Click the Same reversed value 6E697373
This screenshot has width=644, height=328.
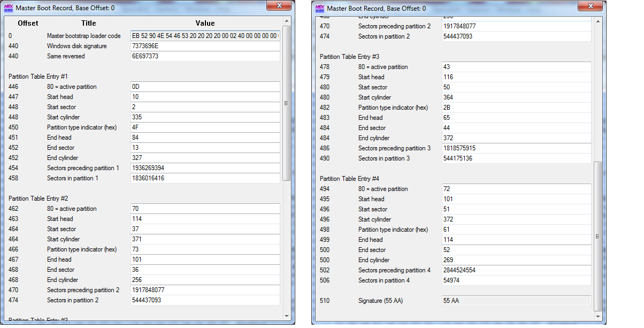pyautogui.click(x=205, y=56)
